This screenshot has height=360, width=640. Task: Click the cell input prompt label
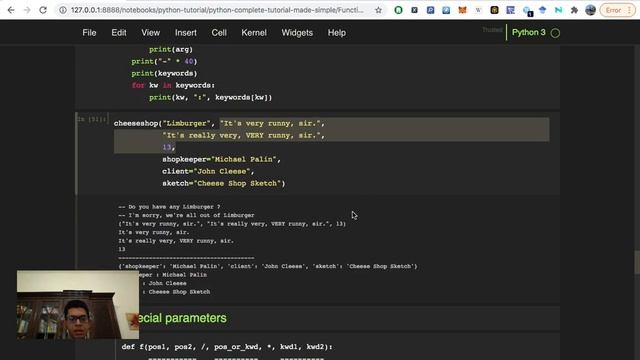tap(93, 119)
